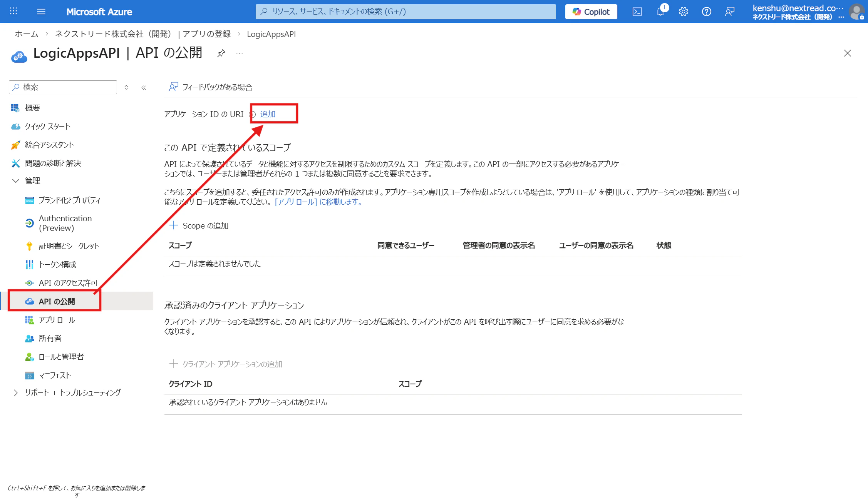Click the info icon next to アプリケーション ID の URI
The width and height of the screenshot is (868, 499).
[253, 114]
